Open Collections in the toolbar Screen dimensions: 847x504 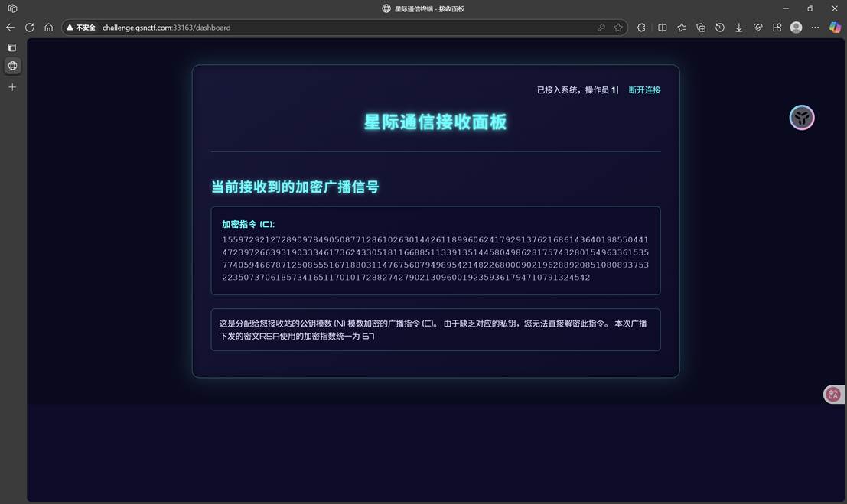(x=700, y=28)
